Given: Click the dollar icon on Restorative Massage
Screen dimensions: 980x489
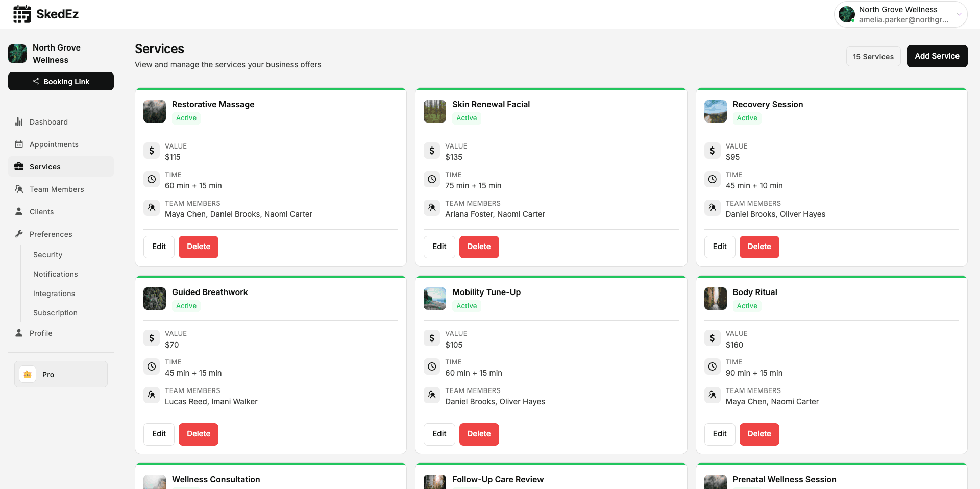Looking at the screenshot, I should [x=152, y=151].
